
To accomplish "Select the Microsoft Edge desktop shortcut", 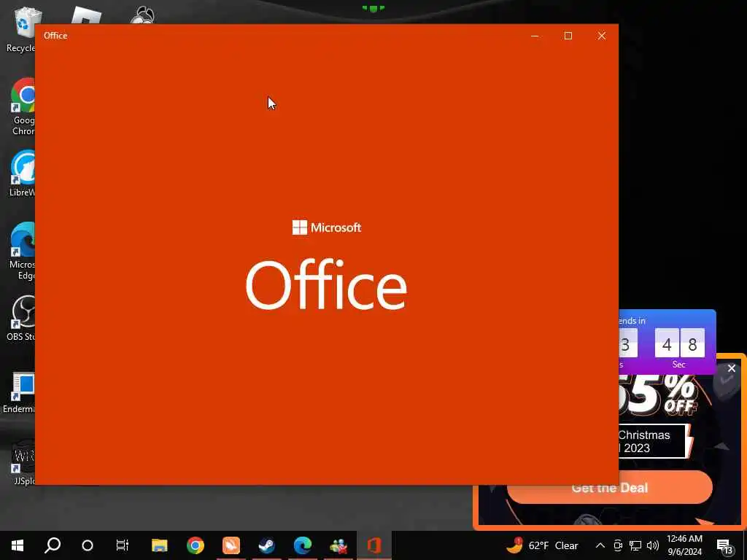I will [23, 251].
